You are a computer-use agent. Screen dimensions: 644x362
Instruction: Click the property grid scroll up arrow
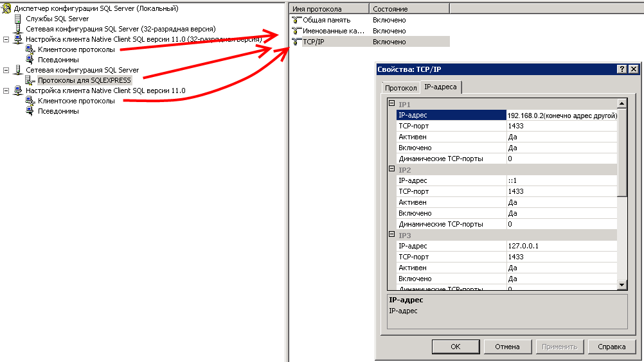coord(622,103)
